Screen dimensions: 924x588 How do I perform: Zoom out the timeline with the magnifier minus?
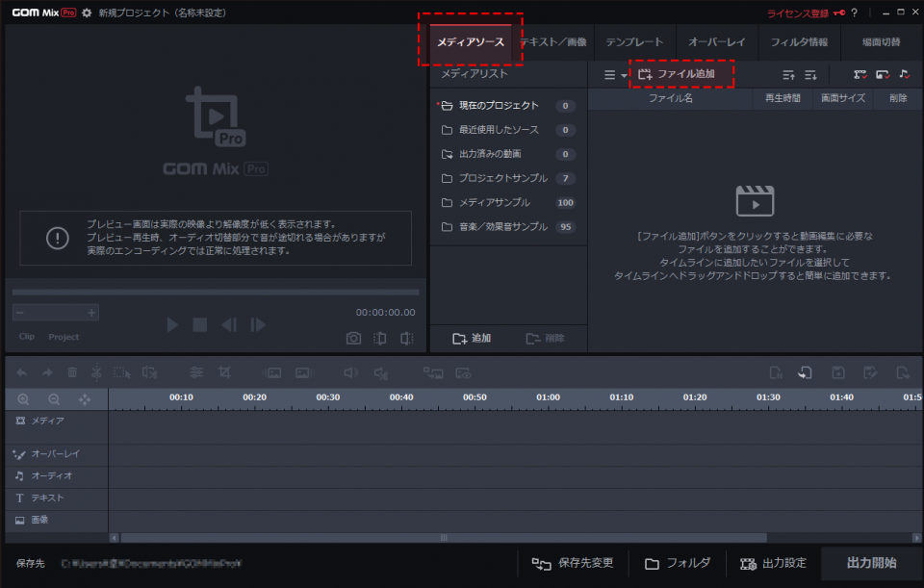[54, 399]
